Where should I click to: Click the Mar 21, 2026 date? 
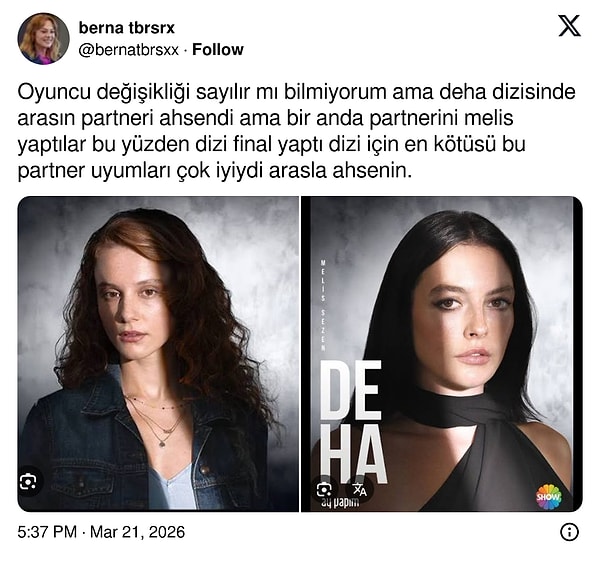137,532
